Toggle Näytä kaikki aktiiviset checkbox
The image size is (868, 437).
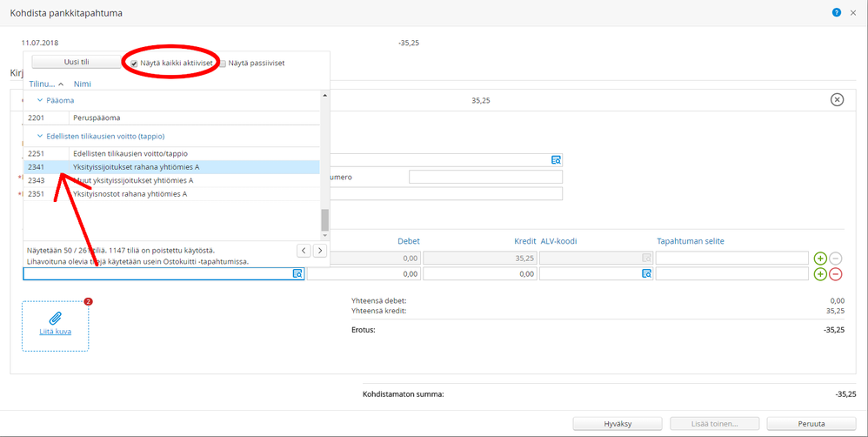134,64
